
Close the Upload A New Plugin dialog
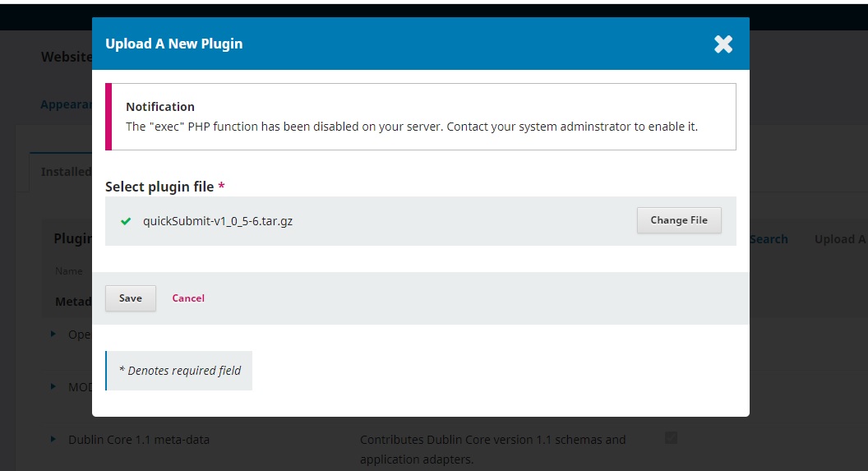coord(723,44)
